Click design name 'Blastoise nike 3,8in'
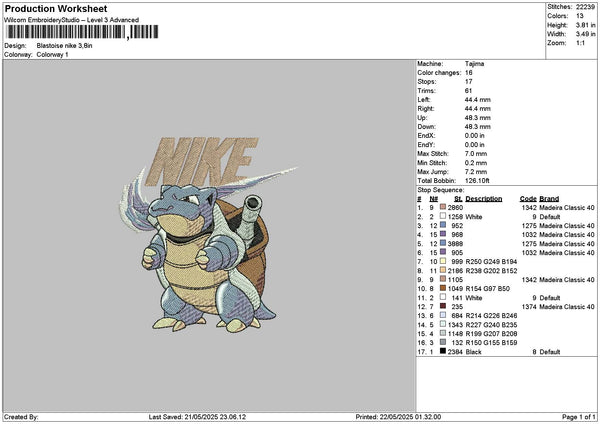The image size is (600, 424). point(64,46)
